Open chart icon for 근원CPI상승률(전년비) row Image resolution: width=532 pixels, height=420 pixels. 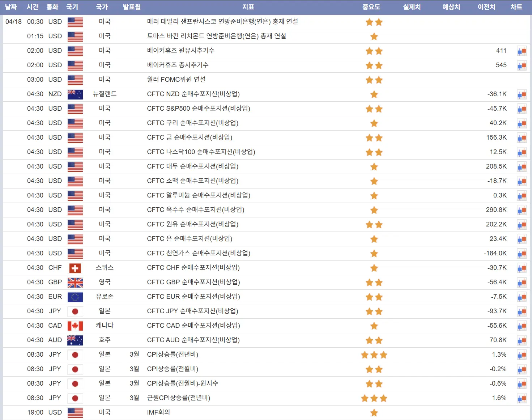pos(522,398)
